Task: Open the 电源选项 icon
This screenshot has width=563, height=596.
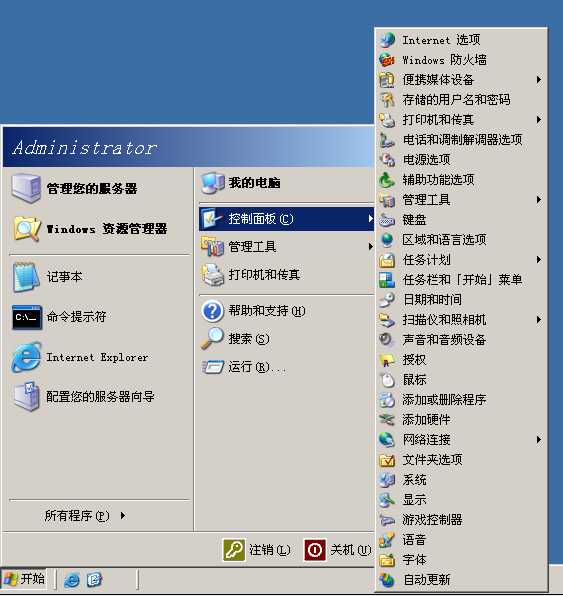Action: pyautogui.click(x=387, y=160)
